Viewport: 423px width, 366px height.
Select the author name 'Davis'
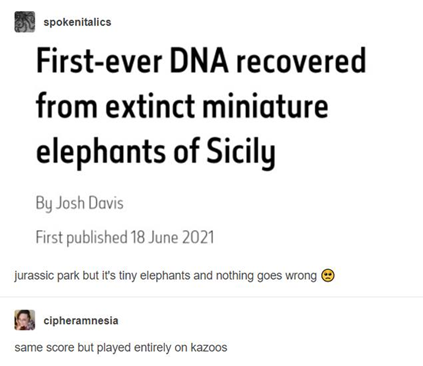pos(106,203)
